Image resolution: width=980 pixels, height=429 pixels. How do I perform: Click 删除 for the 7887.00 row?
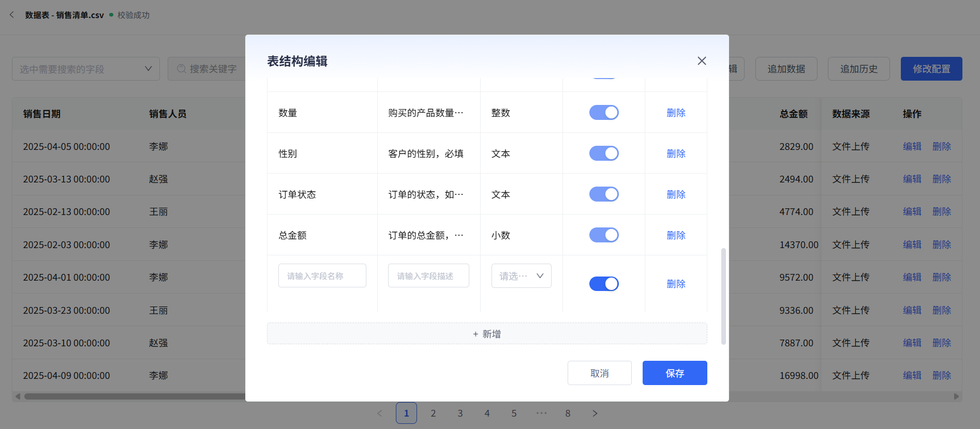[x=942, y=343]
